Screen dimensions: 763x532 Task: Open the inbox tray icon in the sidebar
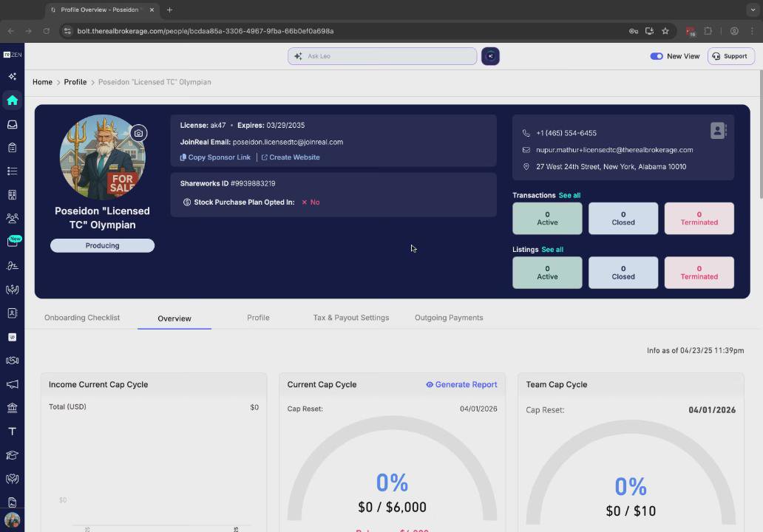tap(12, 124)
